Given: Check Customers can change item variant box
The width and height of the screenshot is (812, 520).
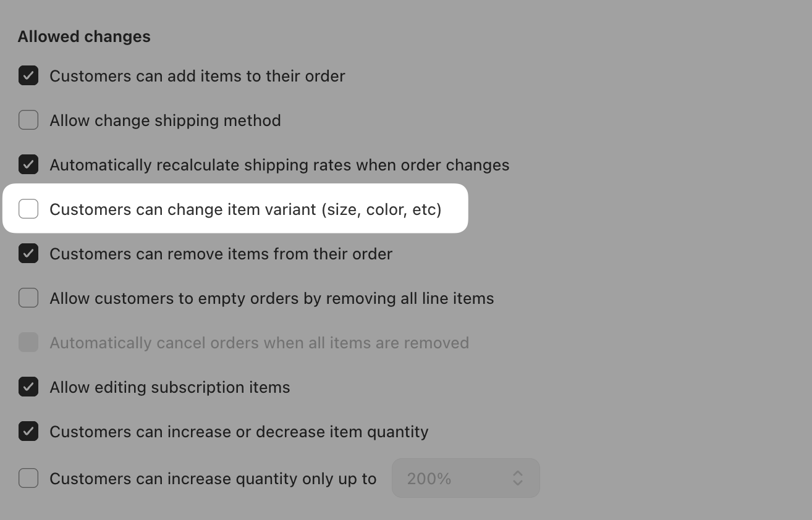Looking at the screenshot, I should (28, 209).
